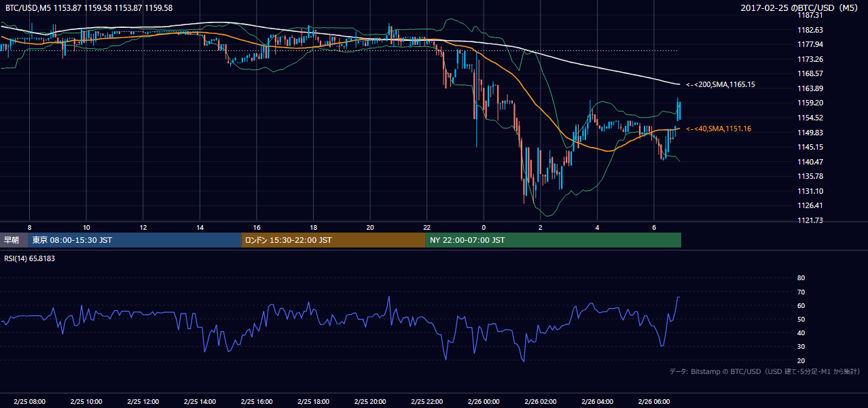This screenshot has height=408, width=868.
Task: Click price axis value 1126.41
Action: click(810, 205)
